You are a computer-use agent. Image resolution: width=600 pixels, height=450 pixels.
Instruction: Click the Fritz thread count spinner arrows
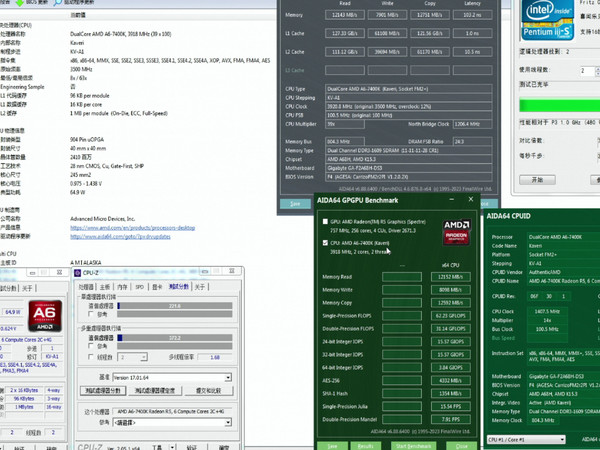(597, 71)
